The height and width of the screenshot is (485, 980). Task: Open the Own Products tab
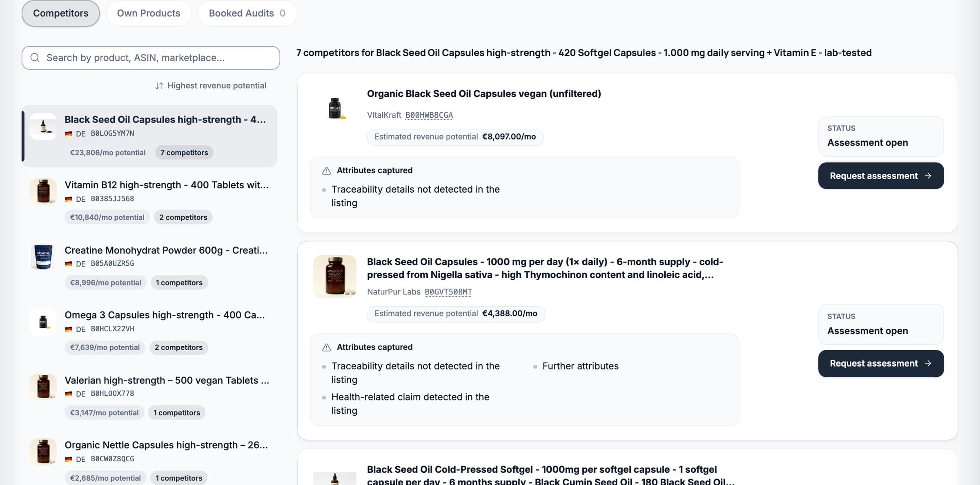pos(148,13)
